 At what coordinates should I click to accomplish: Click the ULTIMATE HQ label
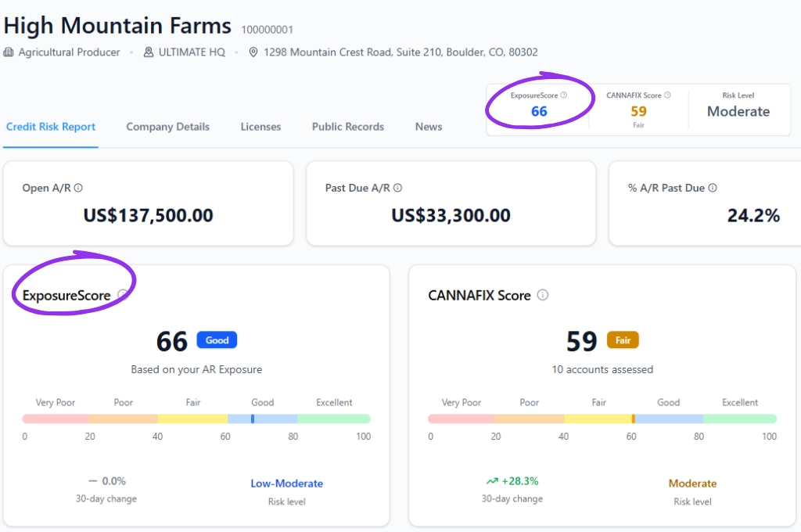coord(192,52)
